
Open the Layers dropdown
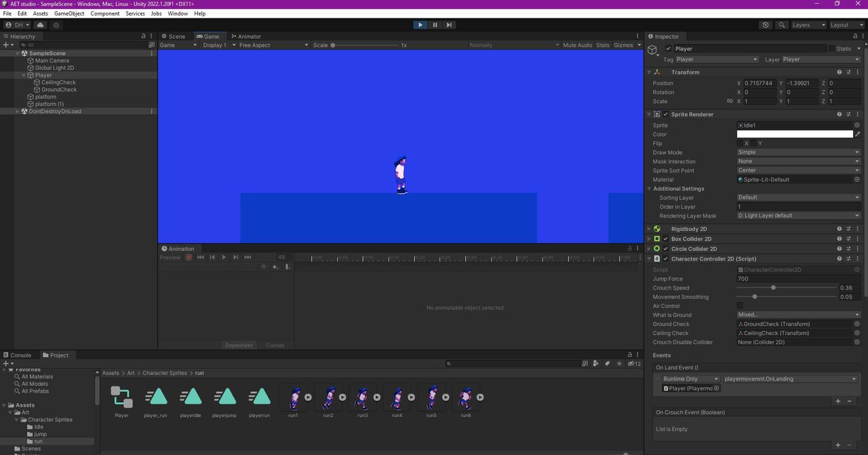tap(806, 25)
